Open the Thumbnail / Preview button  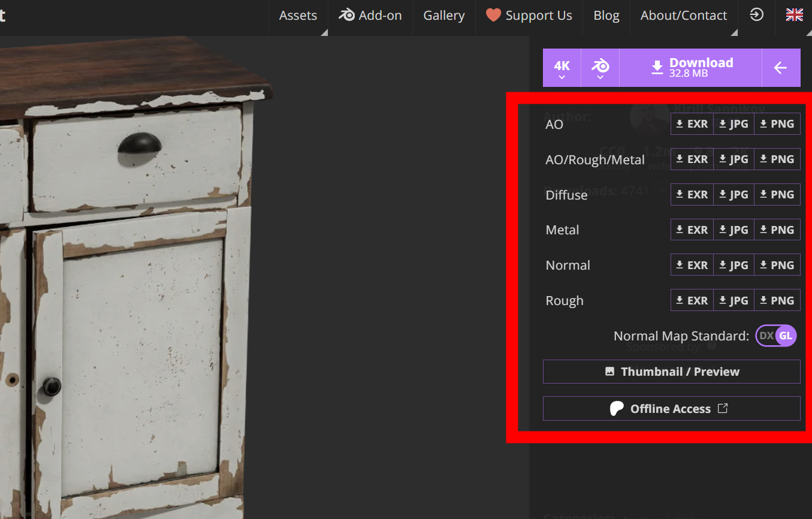671,372
